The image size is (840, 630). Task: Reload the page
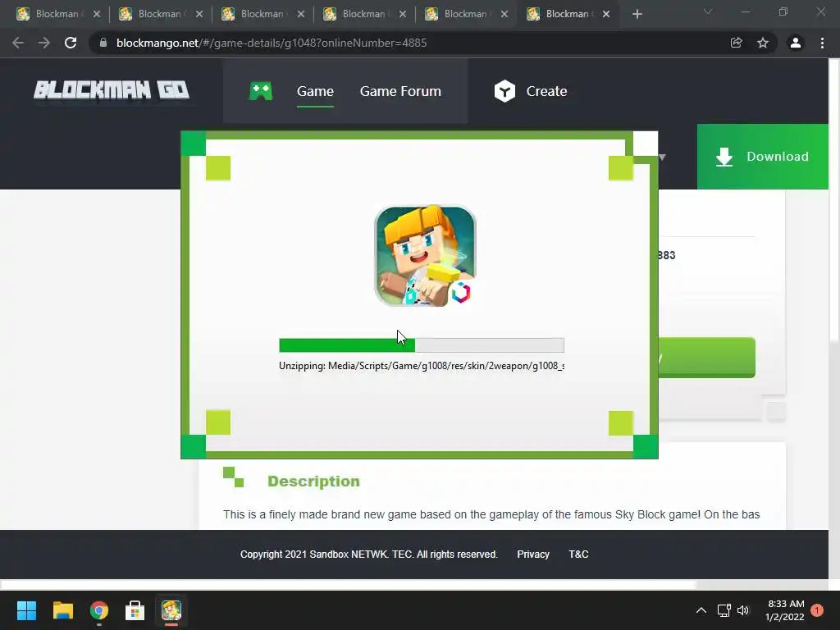pos(71,43)
